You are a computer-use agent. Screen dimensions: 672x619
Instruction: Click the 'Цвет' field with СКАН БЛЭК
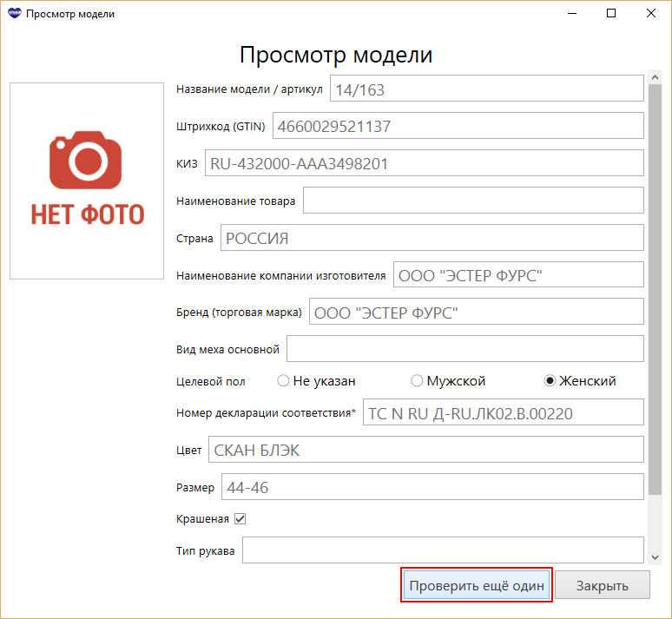pyautogui.click(x=426, y=449)
